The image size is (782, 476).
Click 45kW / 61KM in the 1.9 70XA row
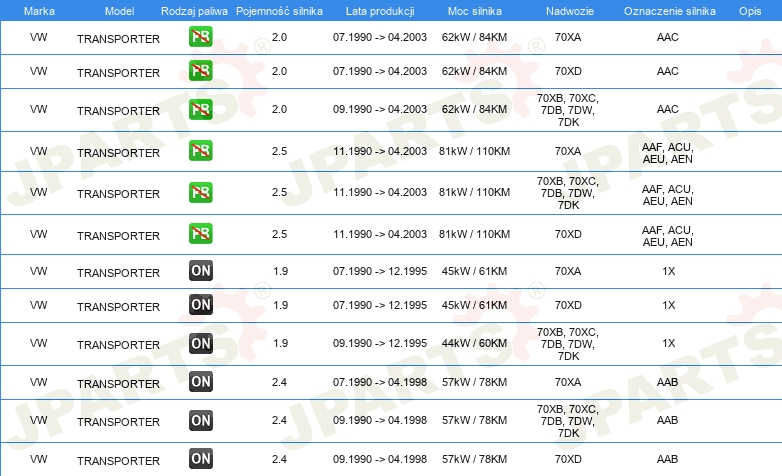474,271
